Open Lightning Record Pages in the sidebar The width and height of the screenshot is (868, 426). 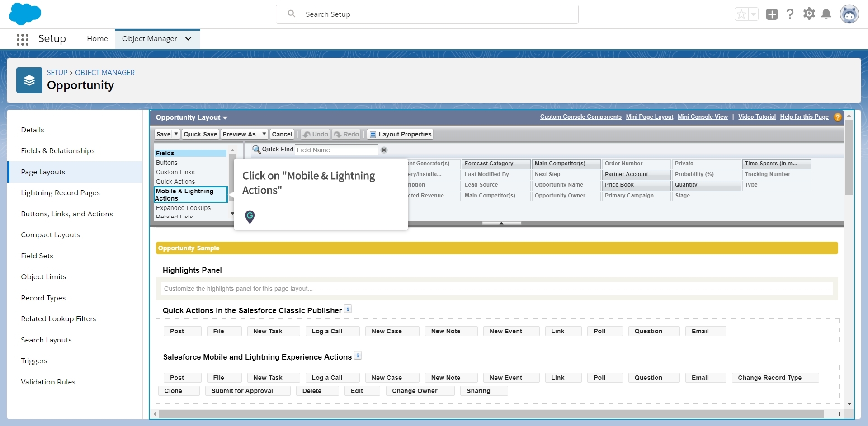(60, 193)
